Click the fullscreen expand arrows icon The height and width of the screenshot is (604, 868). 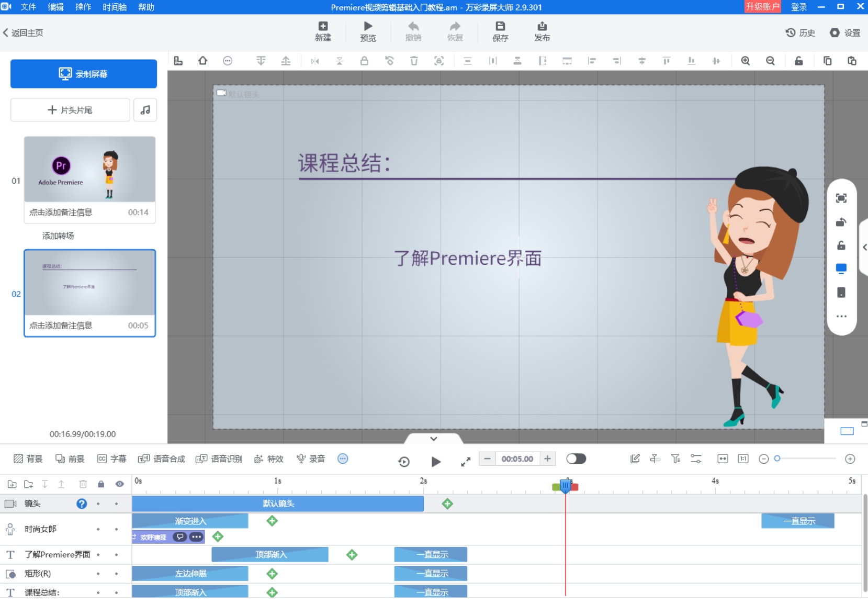point(466,462)
